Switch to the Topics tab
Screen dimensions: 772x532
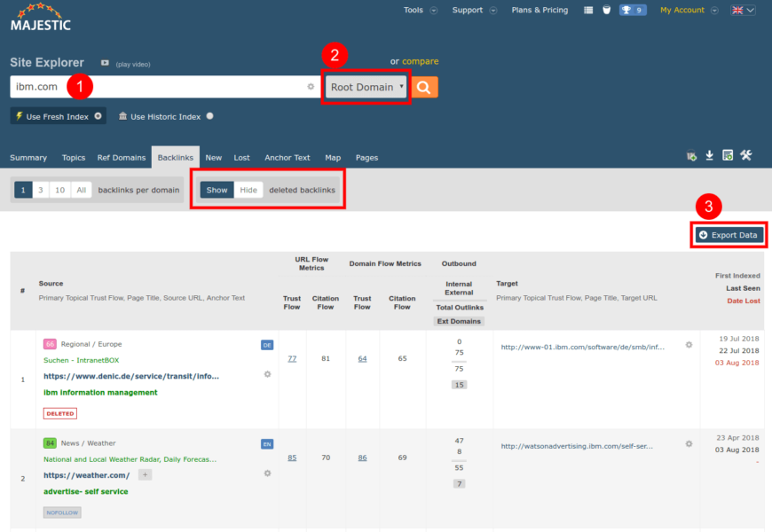coord(74,158)
